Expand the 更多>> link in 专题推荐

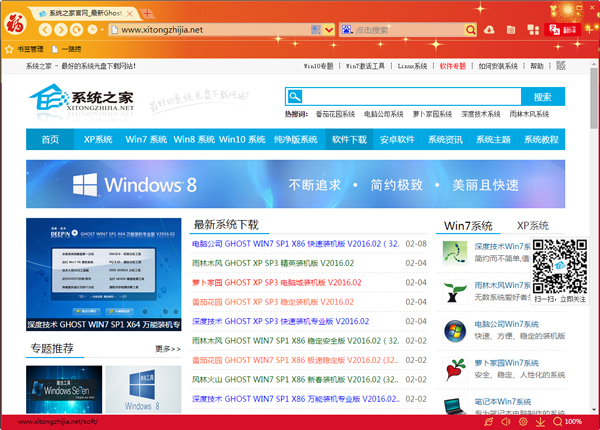tap(168, 349)
